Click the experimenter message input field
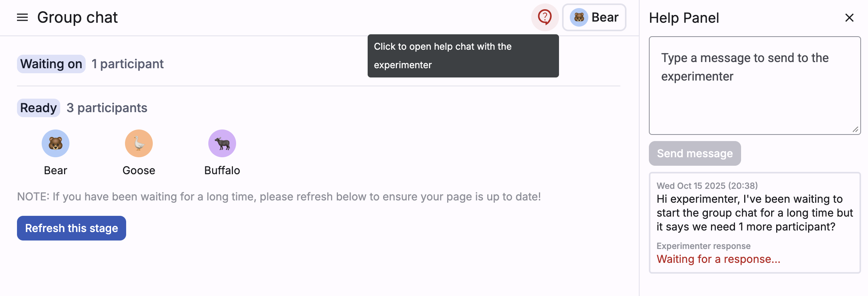This screenshot has height=296, width=868. (755, 85)
